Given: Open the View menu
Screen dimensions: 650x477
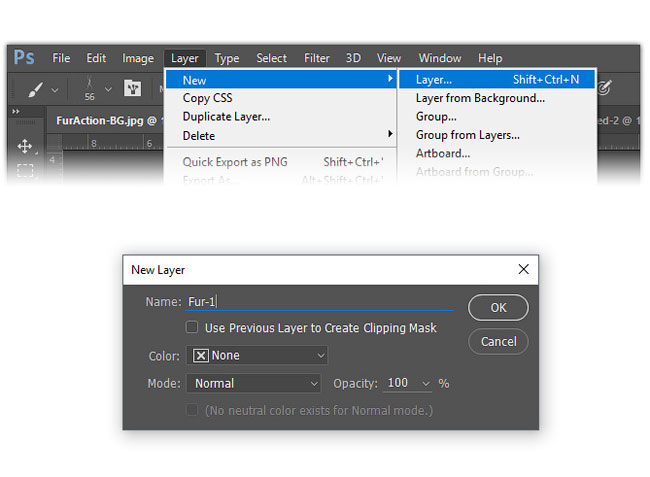Looking at the screenshot, I should pyautogui.click(x=388, y=58).
